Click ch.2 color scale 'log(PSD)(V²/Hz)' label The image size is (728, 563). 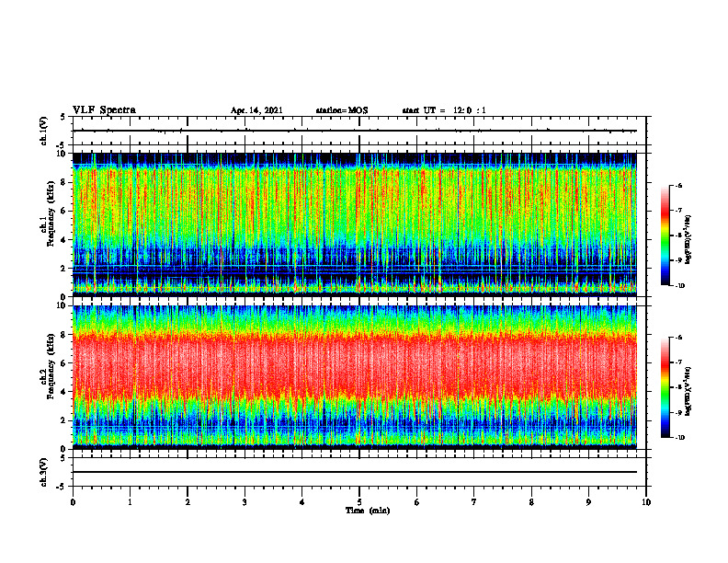click(x=688, y=391)
